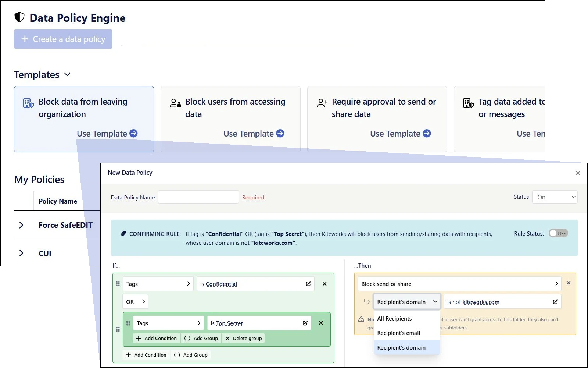
Task: Add Group at the outer level
Action: tap(191, 355)
